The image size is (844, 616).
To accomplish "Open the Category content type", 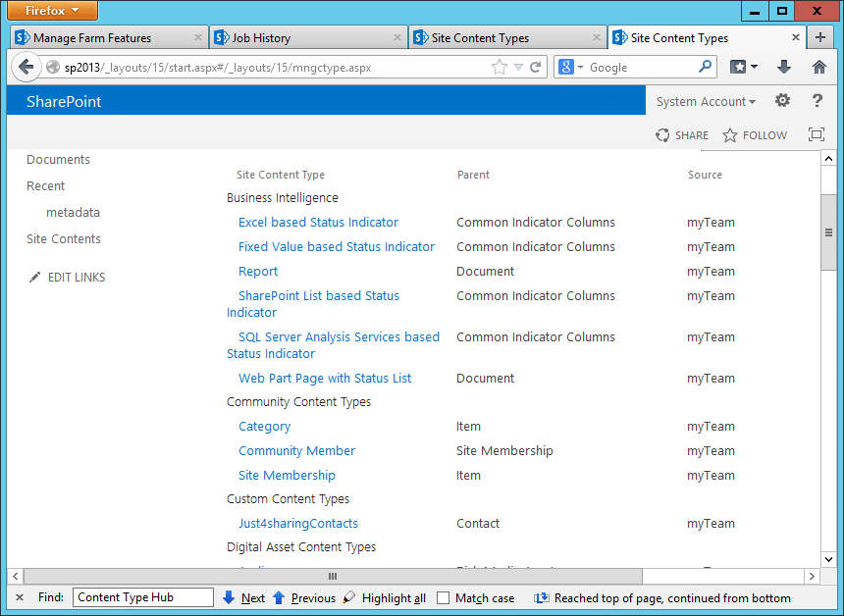I will coord(264,427).
